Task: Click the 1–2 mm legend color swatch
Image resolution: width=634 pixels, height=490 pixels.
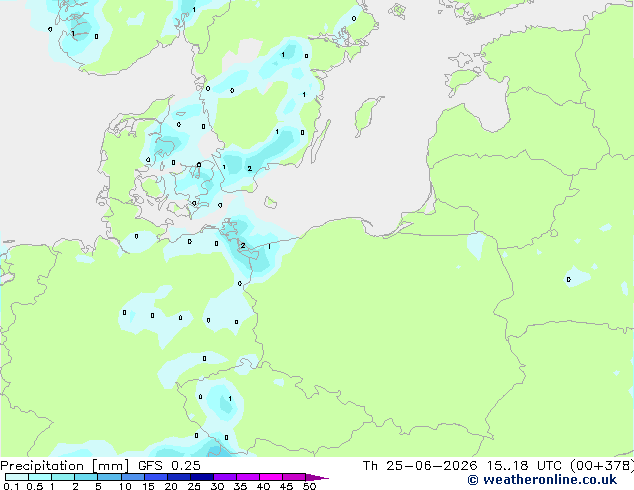Action: [63, 477]
